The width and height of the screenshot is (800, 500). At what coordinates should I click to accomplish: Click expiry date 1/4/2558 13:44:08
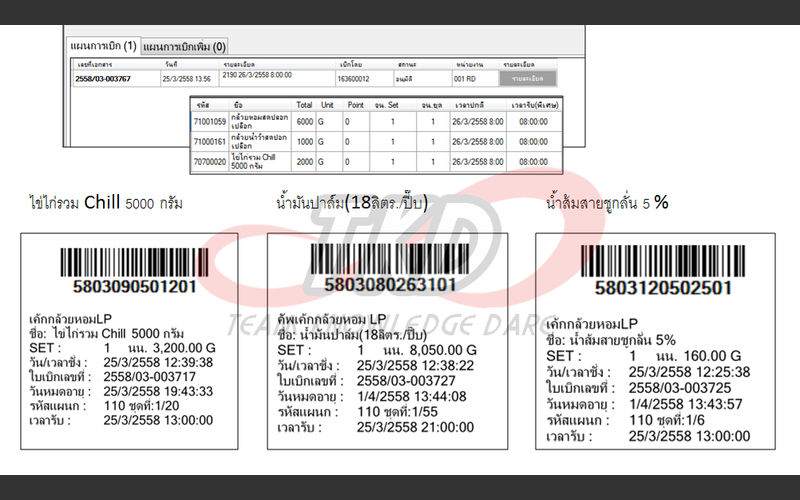pyautogui.click(x=411, y=396)
